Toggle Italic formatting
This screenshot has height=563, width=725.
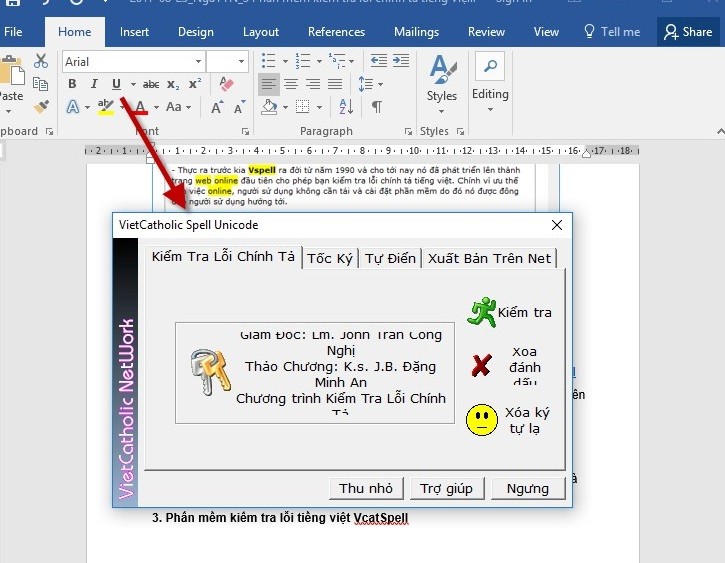(94, 84)
